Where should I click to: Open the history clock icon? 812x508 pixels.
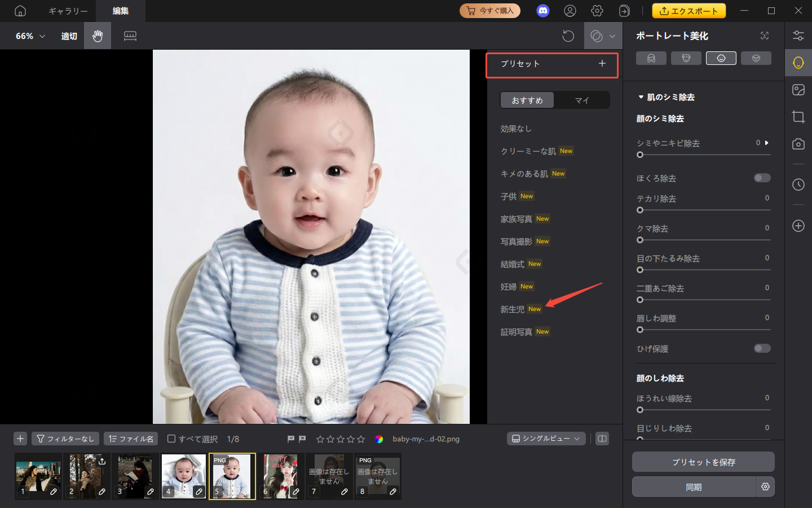pyautogui.click(x=798, y=185)
